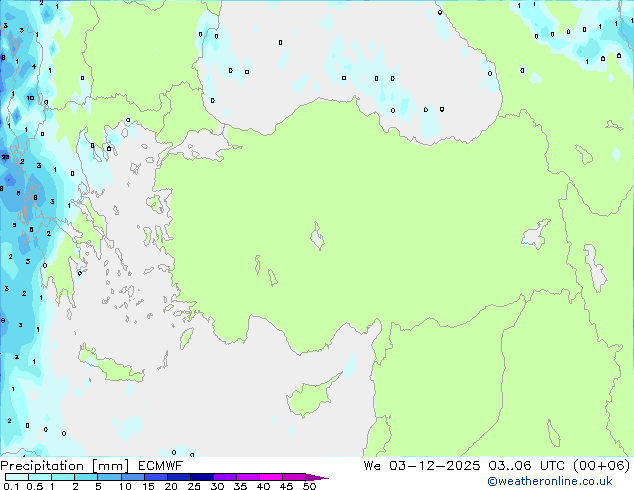
Task: Click the legend scale label "25"
Action: (194, 486)
